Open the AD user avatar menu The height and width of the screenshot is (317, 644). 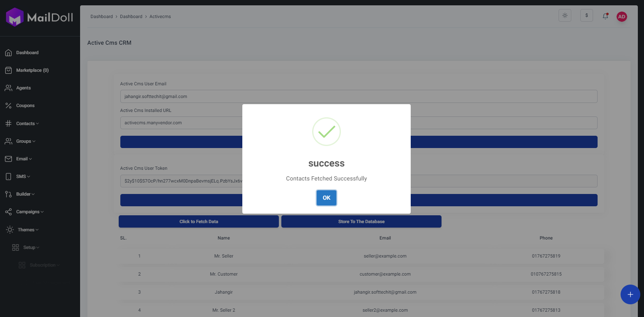622,16
